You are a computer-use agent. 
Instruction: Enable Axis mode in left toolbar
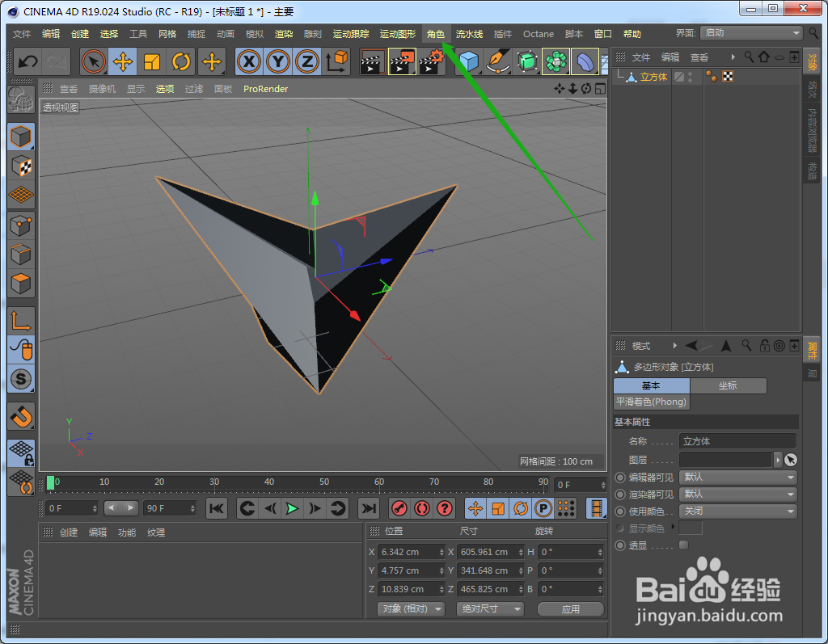21,321
